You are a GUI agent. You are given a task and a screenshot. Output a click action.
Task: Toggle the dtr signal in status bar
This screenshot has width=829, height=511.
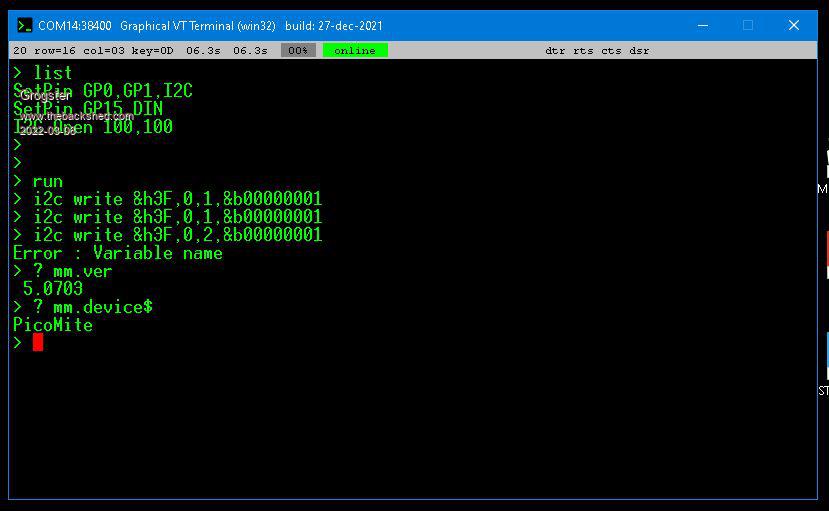point(555,50)
